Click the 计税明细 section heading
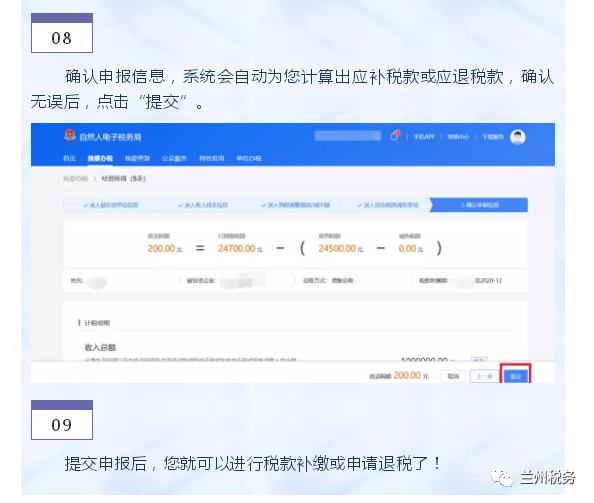 97,323
